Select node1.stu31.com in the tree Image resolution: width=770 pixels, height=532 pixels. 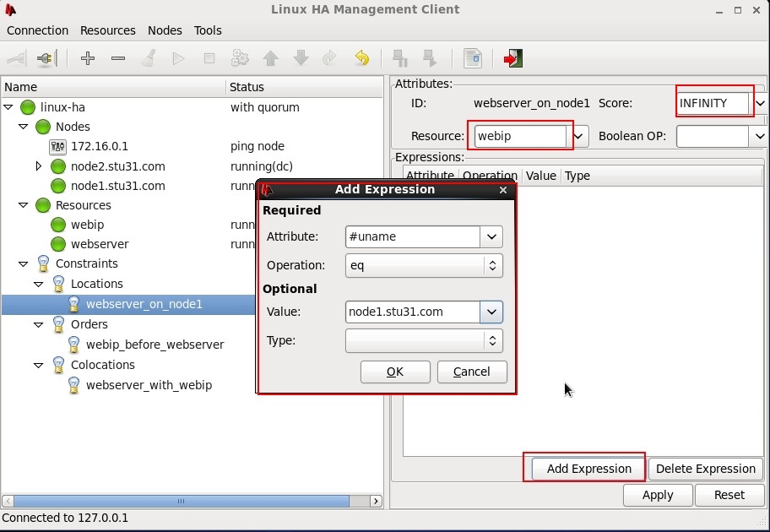(x=118, y=186)
